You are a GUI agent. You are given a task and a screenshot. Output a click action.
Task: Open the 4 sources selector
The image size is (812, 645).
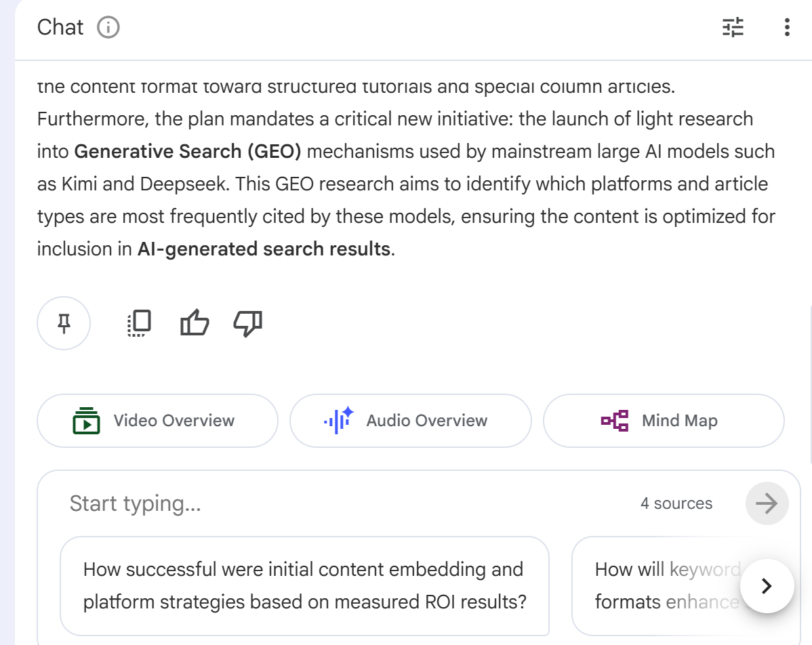676,503
